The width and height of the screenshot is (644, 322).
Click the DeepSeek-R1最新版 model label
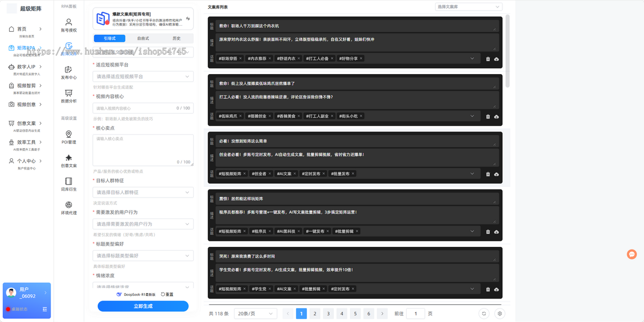coord(136,295)
